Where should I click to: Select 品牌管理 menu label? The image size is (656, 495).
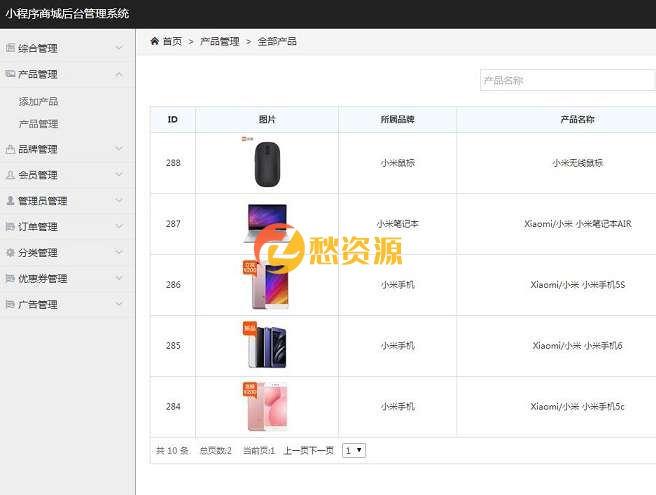[38, 149]
